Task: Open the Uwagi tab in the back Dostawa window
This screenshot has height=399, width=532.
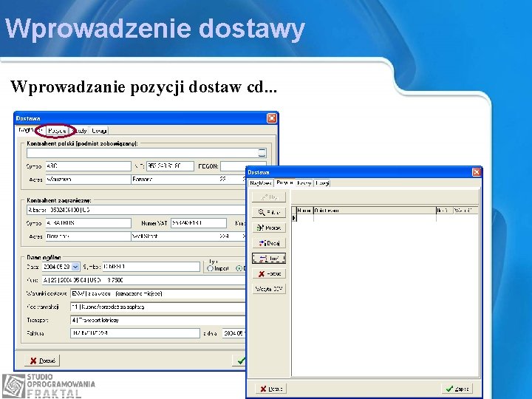Action: 99,131
